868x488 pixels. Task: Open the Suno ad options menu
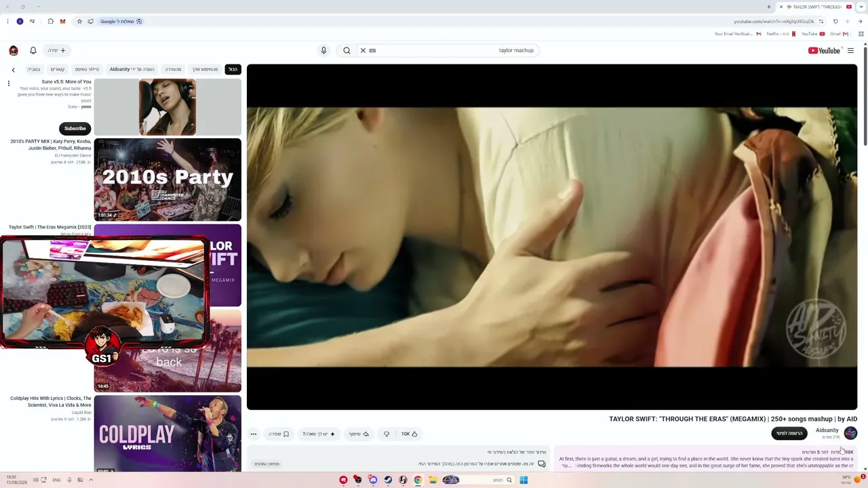click(x=9, y=83)
